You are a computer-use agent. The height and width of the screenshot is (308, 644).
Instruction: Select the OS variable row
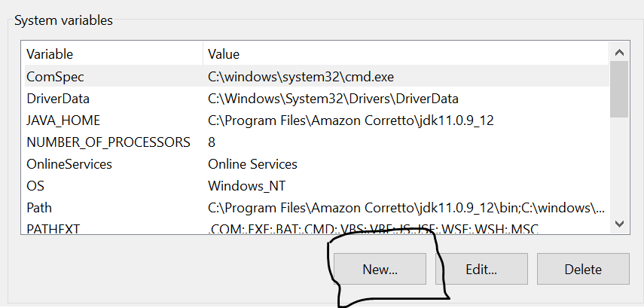[x=35, y=185]
